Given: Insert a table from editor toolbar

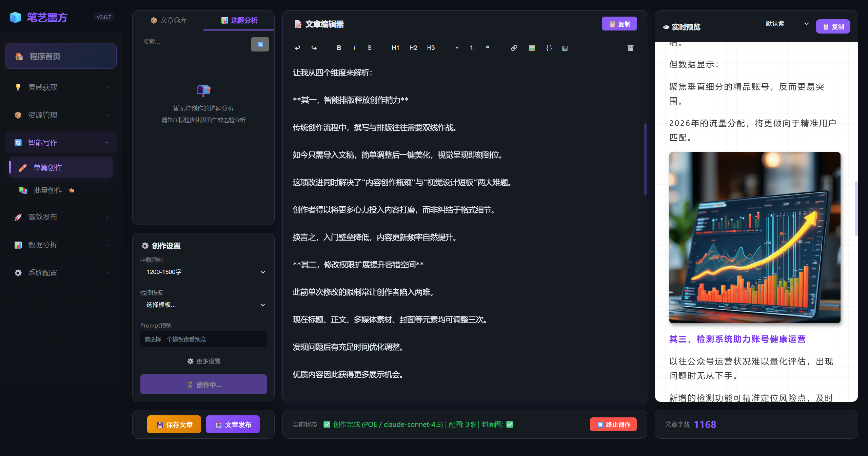Looking at the screenshot, I should click(x=565, y=48).
